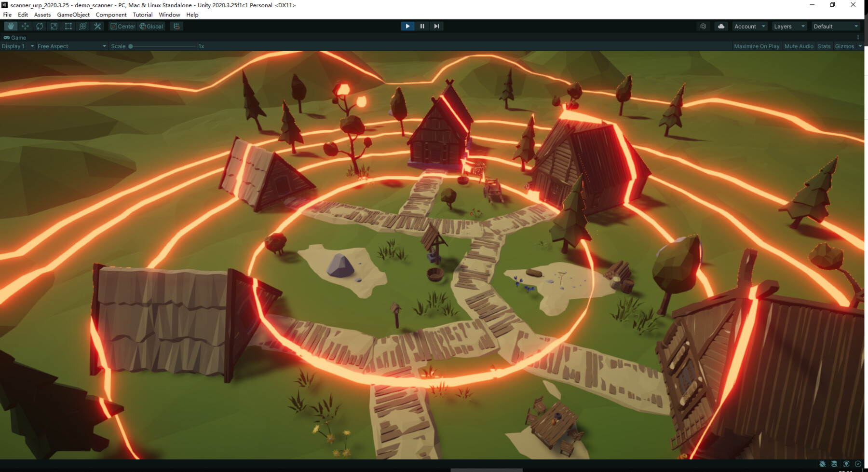Open the GameObject menu

coord(72,14)
